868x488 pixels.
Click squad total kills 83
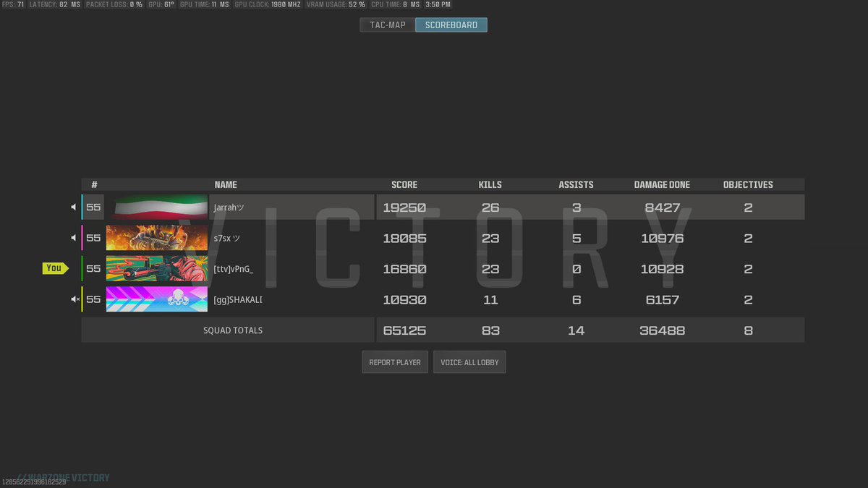(490, 330)
